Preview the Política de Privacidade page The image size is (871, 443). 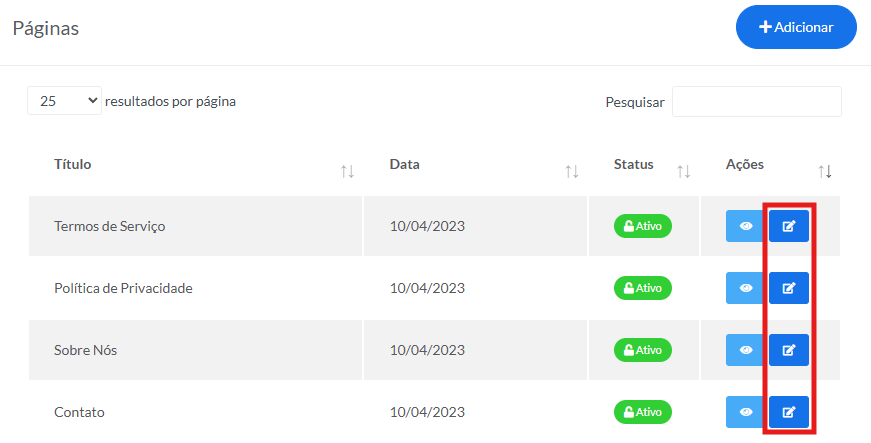click(746, 288)
